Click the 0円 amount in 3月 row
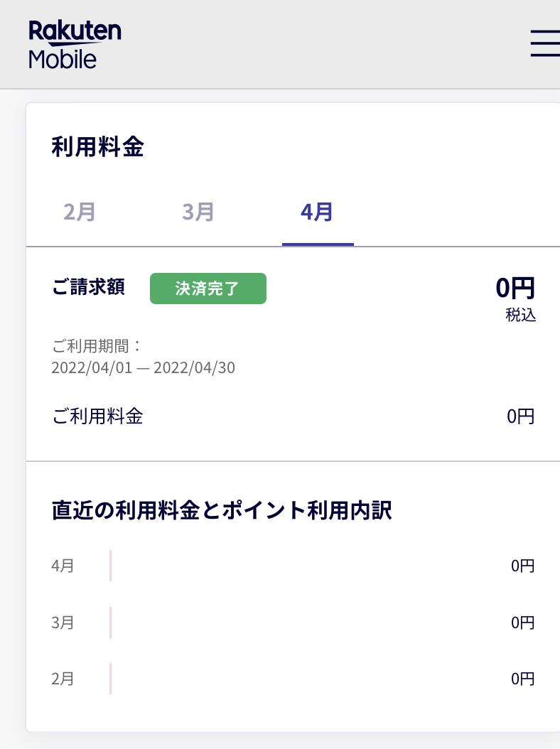This screenshot has height=749, width=560. (x=522, y=623)
